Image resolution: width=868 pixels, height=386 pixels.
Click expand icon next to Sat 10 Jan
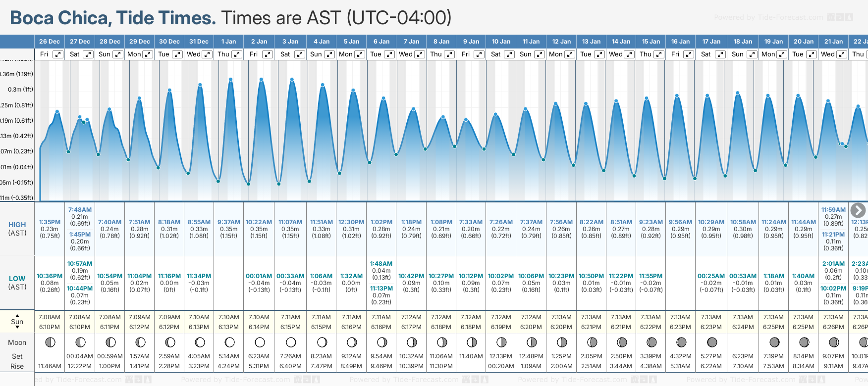click(509, 54)
